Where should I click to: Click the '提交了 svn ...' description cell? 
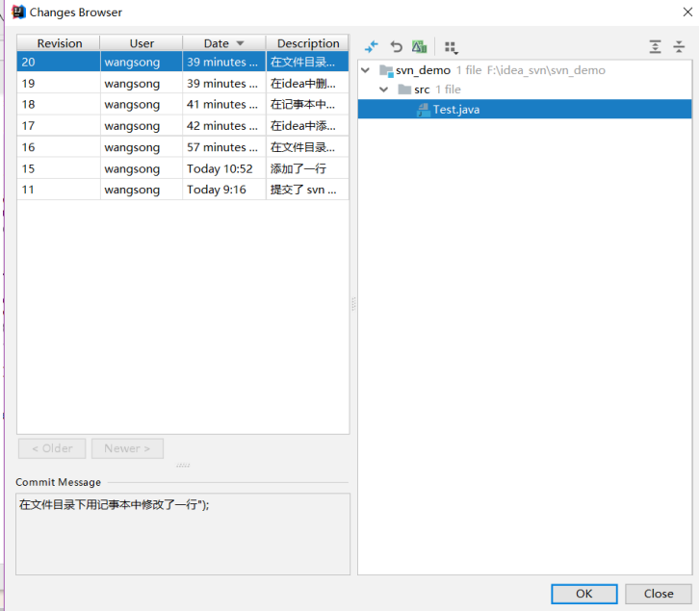point(307,190)
